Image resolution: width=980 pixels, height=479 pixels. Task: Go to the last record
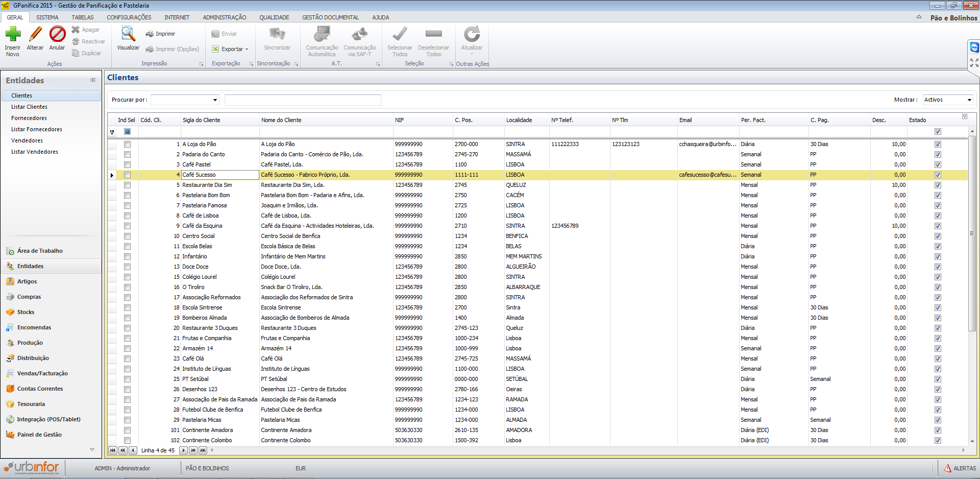[203, 450]
